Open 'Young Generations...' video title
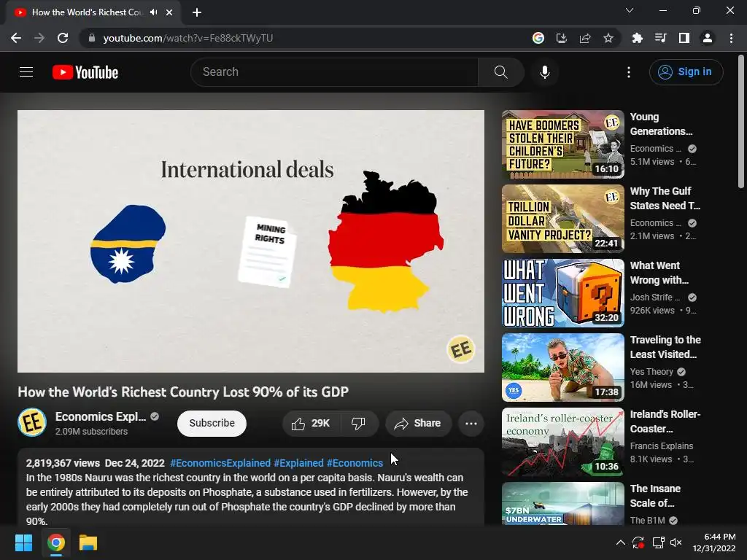Screen dimensions: 747x560 pyautogui.click(x=661, y=124)
